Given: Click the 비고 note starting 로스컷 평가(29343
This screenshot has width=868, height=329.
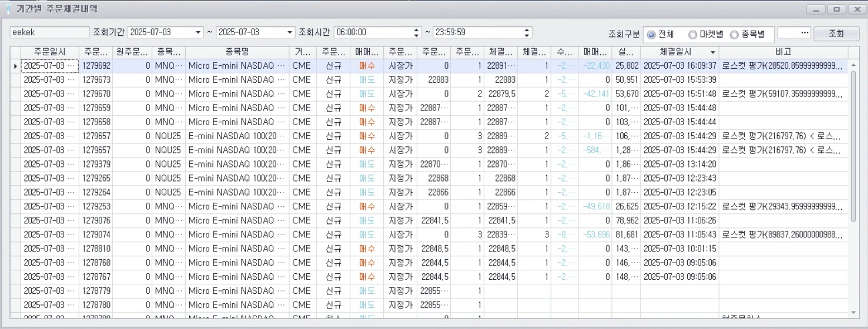Looking at the screenshot, I should click(783, 206).
